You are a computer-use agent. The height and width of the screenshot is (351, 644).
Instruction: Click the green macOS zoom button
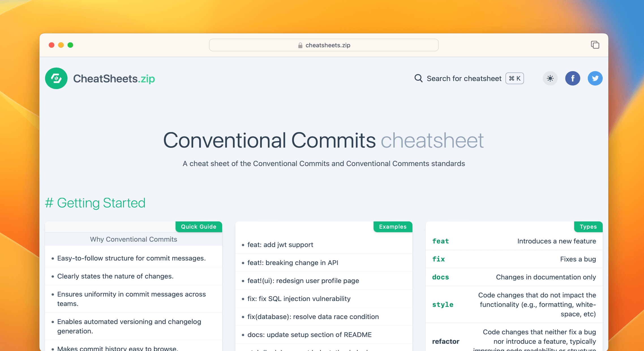(x=70, y=45)
